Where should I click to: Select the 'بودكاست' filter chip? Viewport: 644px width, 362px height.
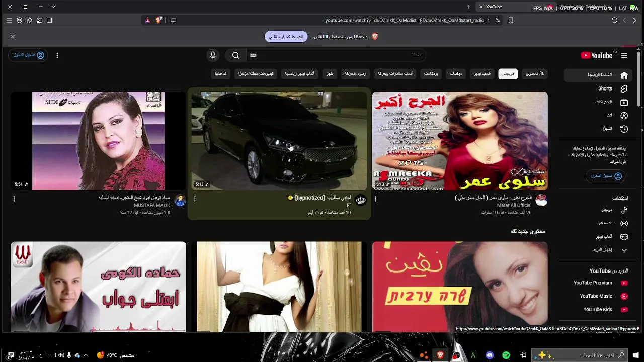(x=431, y=74)
